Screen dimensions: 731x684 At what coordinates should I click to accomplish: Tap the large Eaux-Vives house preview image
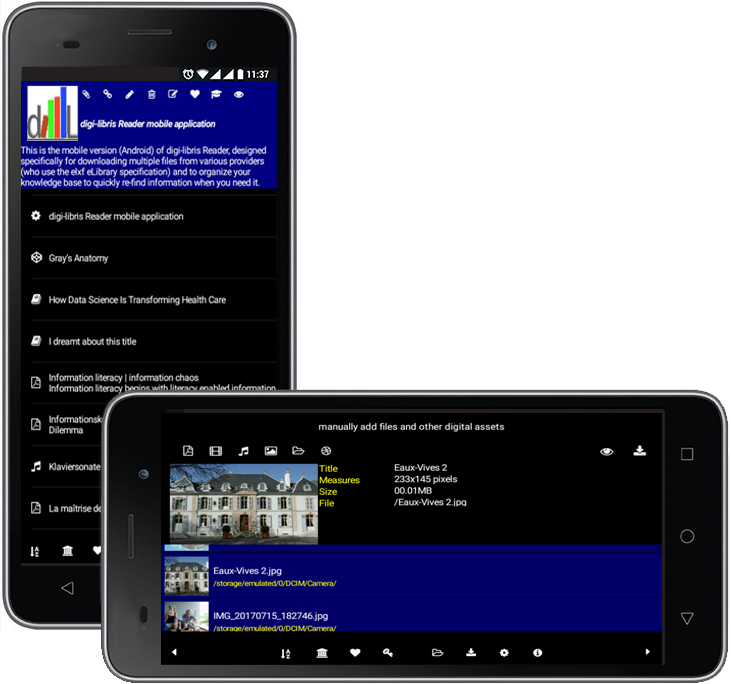point(243,504)
